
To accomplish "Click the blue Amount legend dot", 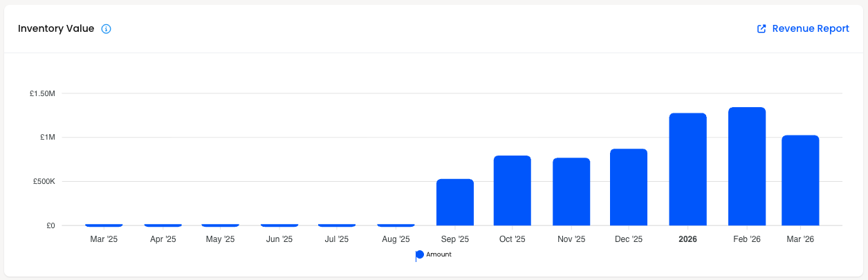I will coord(420,255).
